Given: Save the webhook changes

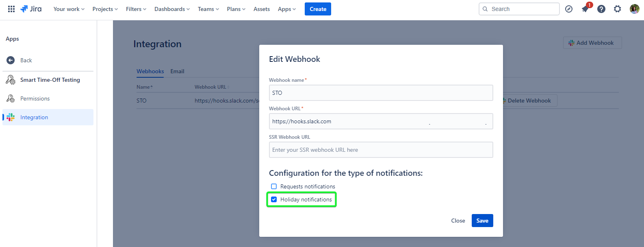Looking at the screenshot, I should click(x=482, y=221).
